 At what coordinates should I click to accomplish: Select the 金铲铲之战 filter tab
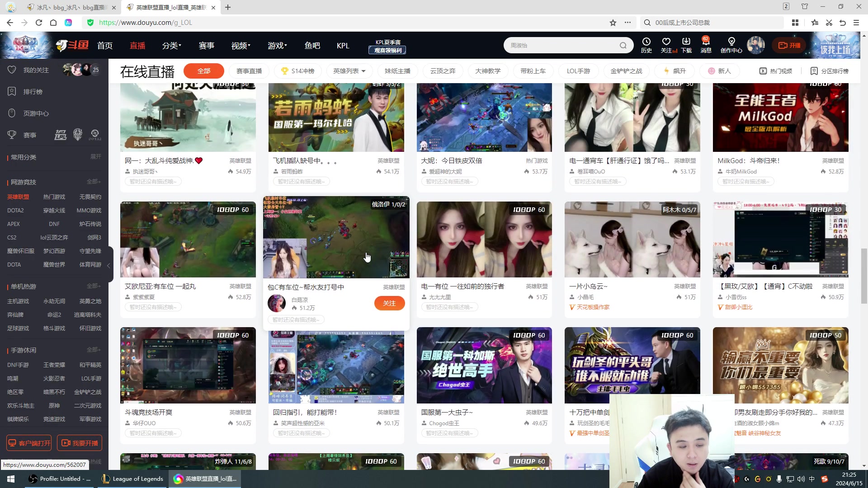pos(626,71)
